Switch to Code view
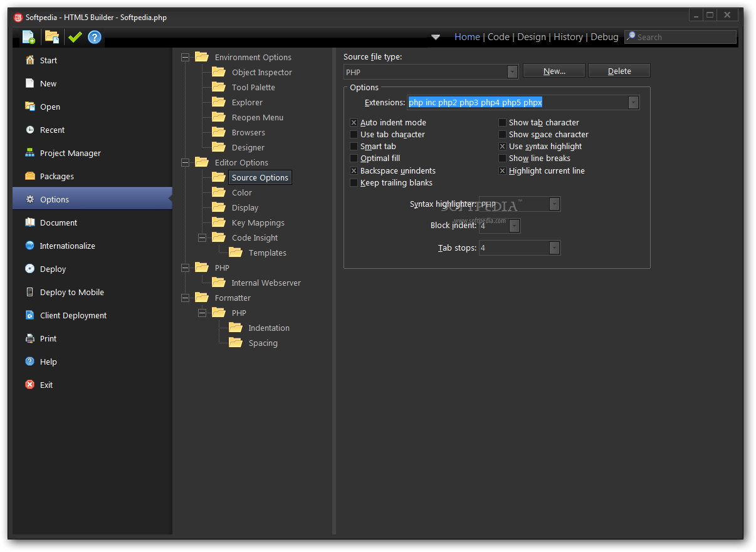Image resolution: width=756 pixels, height=552 pixels. [498, 37]
